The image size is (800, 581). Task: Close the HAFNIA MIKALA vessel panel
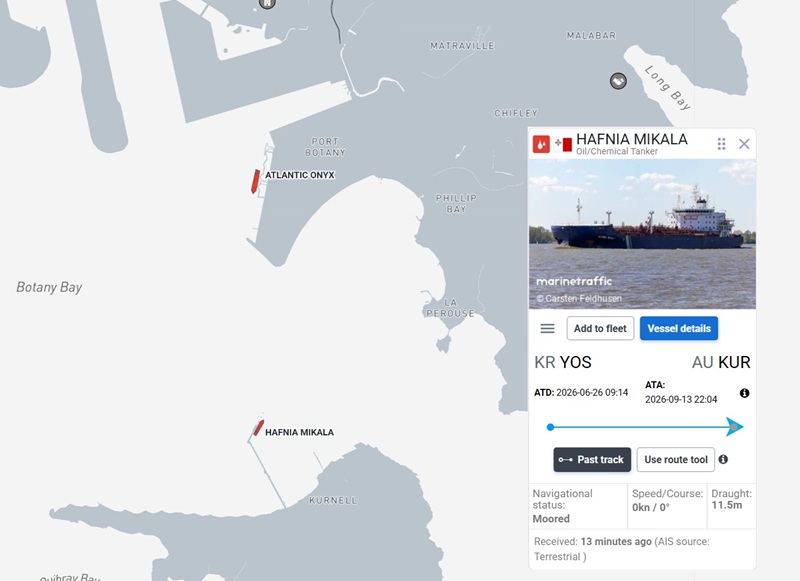click(744, 144)
